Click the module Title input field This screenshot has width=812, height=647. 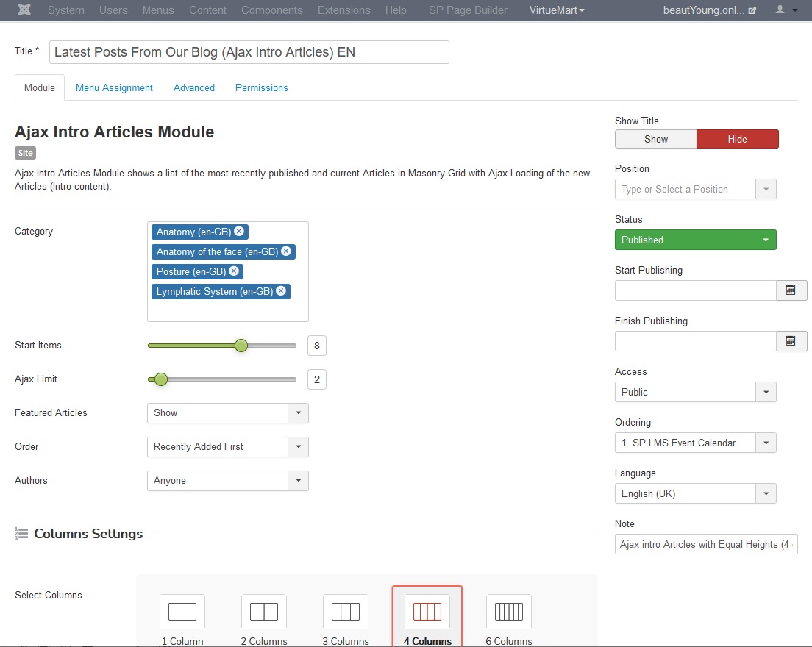249,52
